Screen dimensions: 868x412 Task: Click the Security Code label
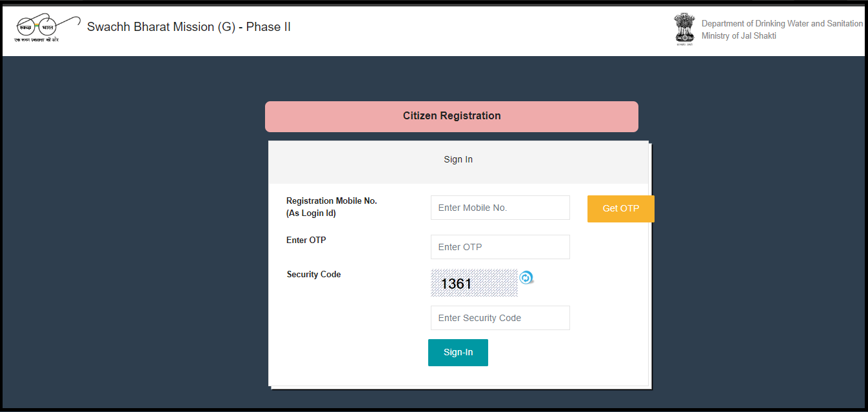click(313, 274)
